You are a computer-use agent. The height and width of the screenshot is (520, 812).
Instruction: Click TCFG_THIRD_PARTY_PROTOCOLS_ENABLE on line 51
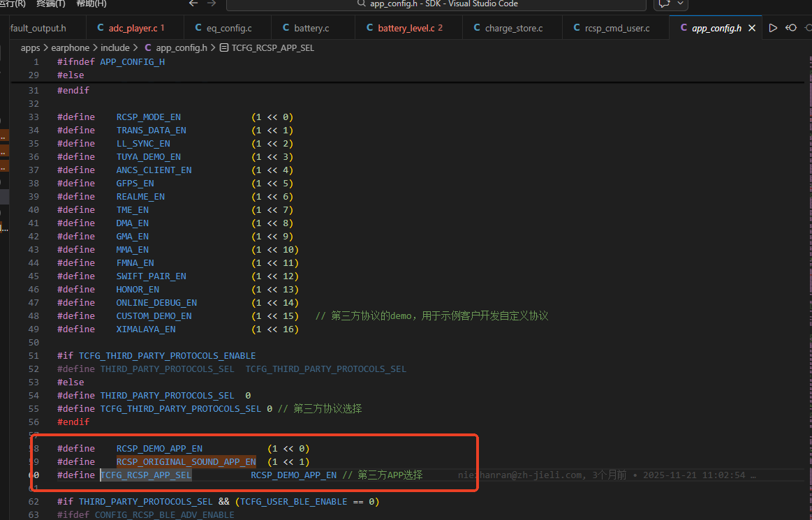tap(168, 356)
